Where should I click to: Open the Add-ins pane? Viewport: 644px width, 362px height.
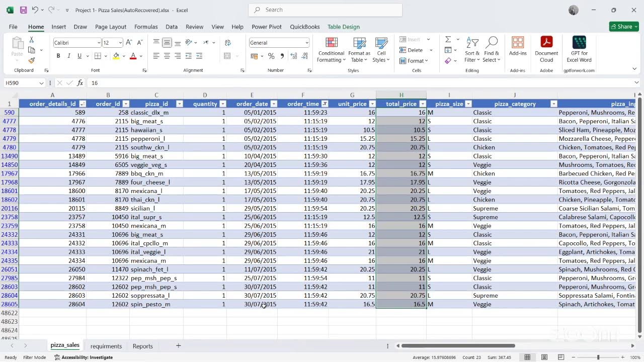[x=518, y=46]
